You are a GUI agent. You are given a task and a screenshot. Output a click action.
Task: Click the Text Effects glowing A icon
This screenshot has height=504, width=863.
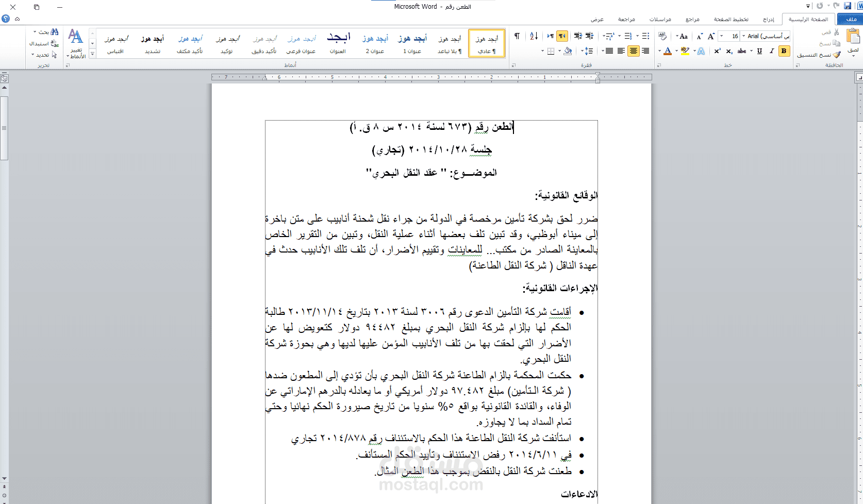pyautogui.click(x=701, y=51)
